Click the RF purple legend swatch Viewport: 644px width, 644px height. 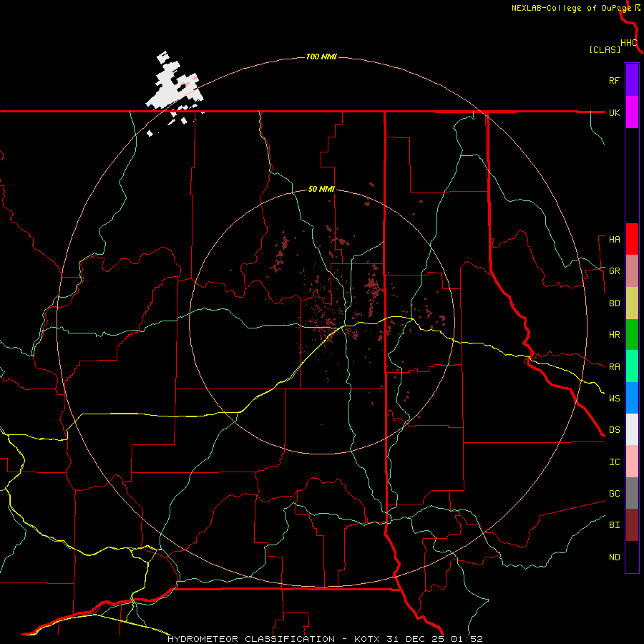tap(632, 80)
